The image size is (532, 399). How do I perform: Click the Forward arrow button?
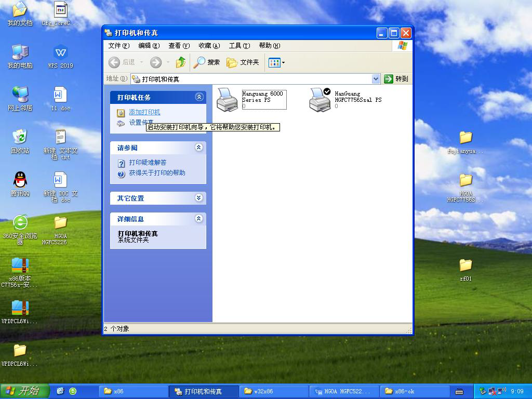click(x=156, y=62)
